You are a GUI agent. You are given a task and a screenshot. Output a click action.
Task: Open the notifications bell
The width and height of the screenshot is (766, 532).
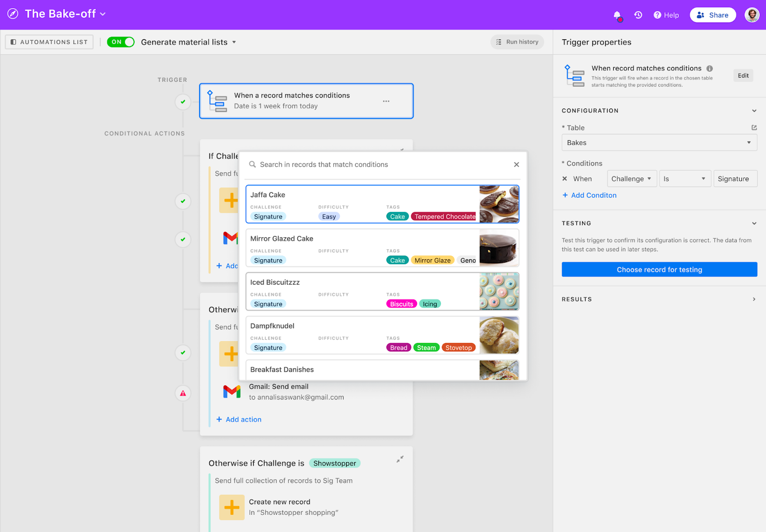618,15
